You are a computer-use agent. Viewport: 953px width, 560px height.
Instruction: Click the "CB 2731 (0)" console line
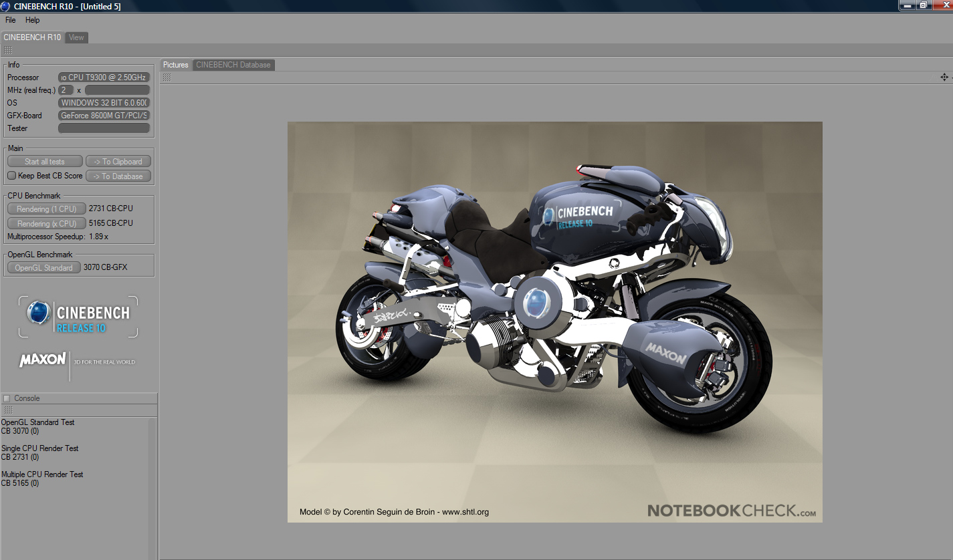click(x=20, y=457)
